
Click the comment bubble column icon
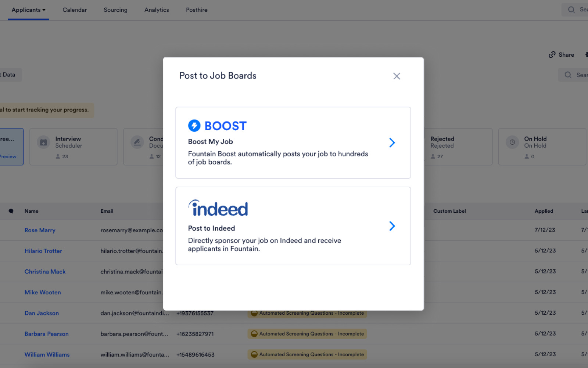11,211
